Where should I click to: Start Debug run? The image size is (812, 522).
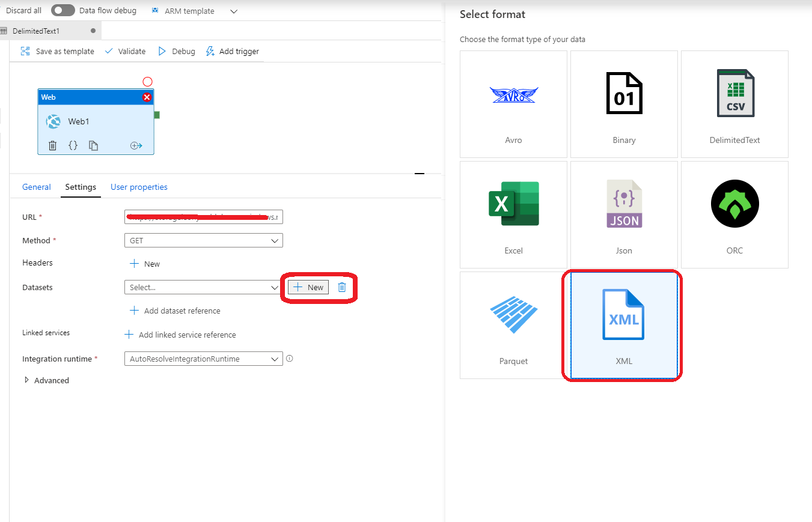coord(177,51)
